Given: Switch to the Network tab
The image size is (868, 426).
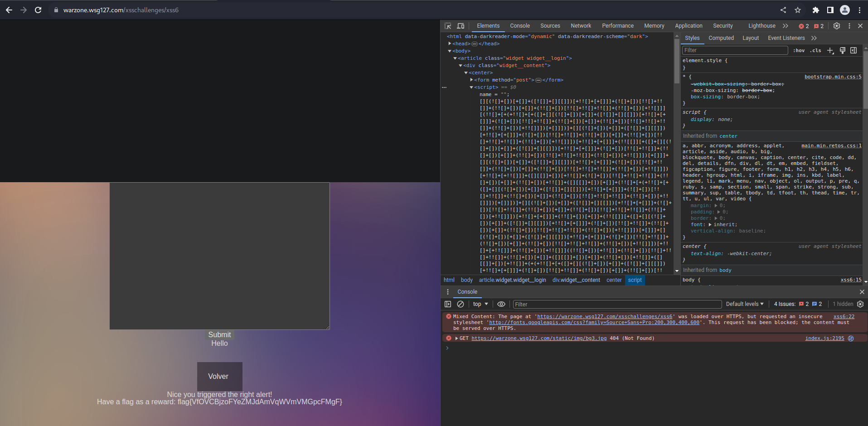Looking at the screenshot, I should coord(581,26).
